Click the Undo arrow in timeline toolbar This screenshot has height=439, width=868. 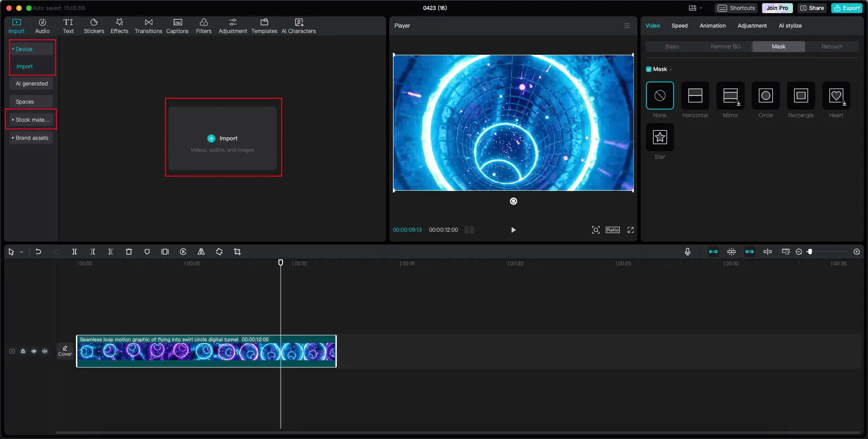[38, 252]
